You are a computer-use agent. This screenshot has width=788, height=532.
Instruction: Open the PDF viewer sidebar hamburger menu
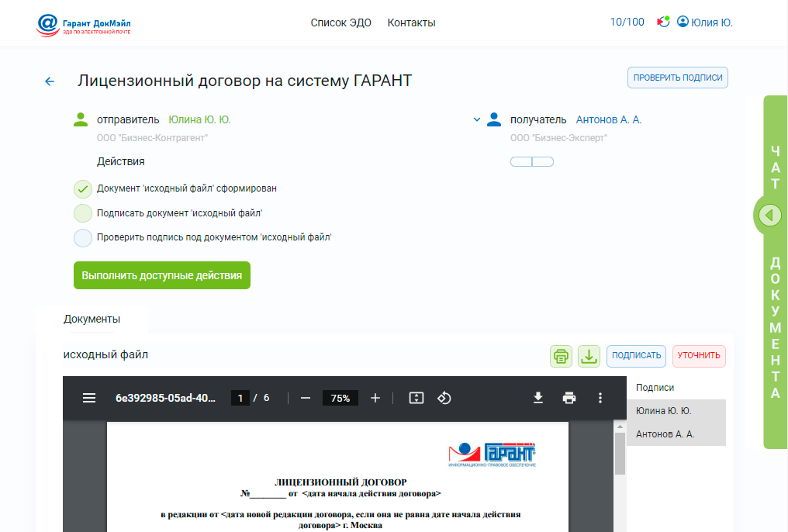[x=89, y=398]
